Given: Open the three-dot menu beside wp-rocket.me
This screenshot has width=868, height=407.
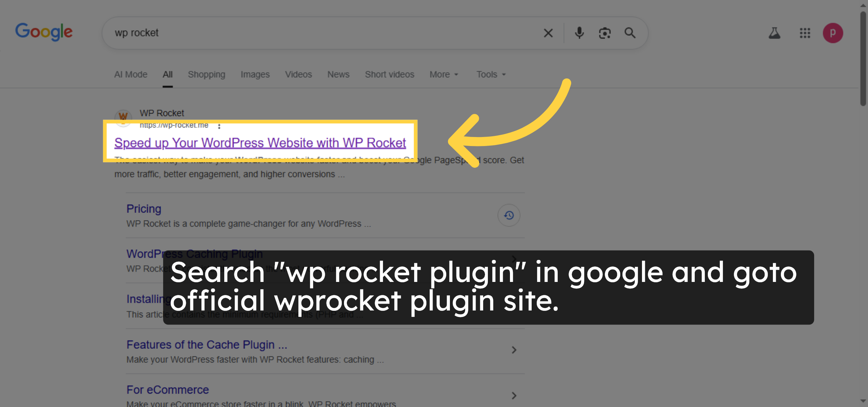Looking at the screenshot, I should 220,127.
